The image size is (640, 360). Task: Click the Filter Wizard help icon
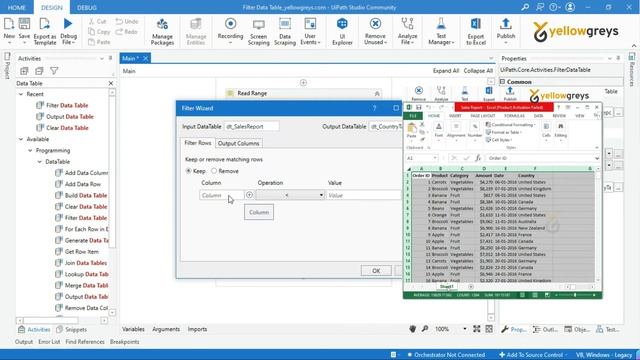[x=374, y=108]
